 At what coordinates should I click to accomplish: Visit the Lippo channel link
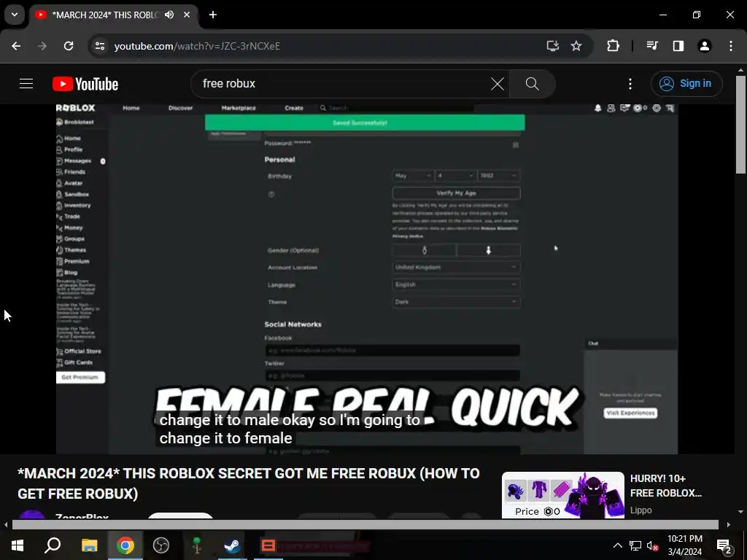click(x=640, y=510)
